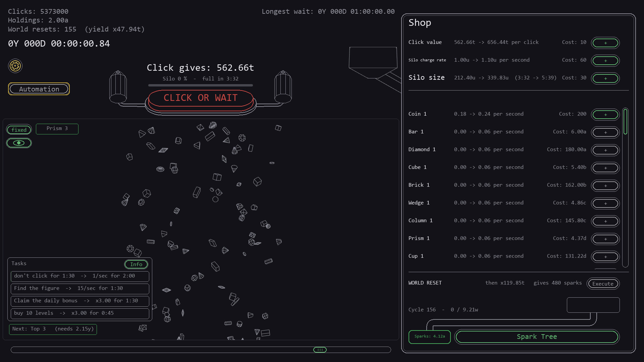644x362 pixels.
Task: Buy Cube 1 with plus button
Action: (605, 168)
